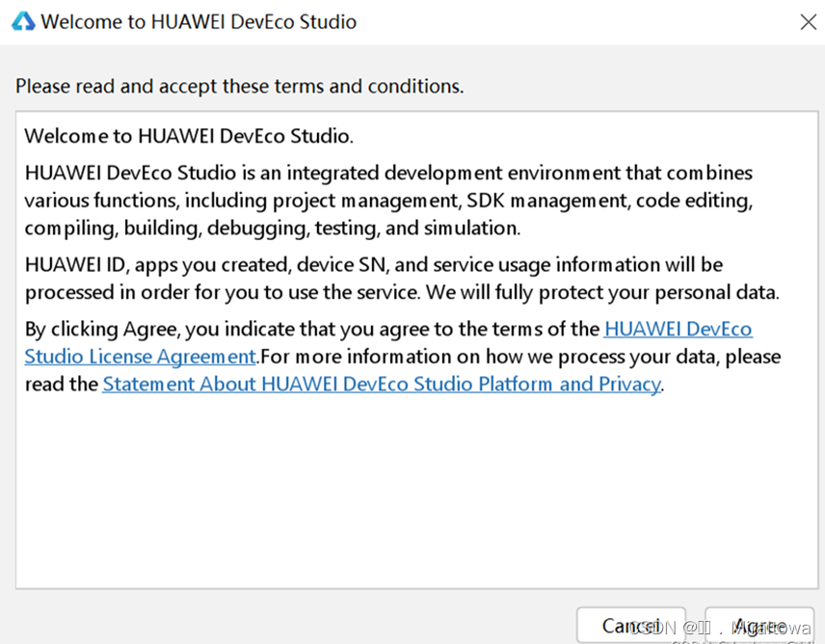
Task: Close the Welcome dialog window
Action: (808, 22)
